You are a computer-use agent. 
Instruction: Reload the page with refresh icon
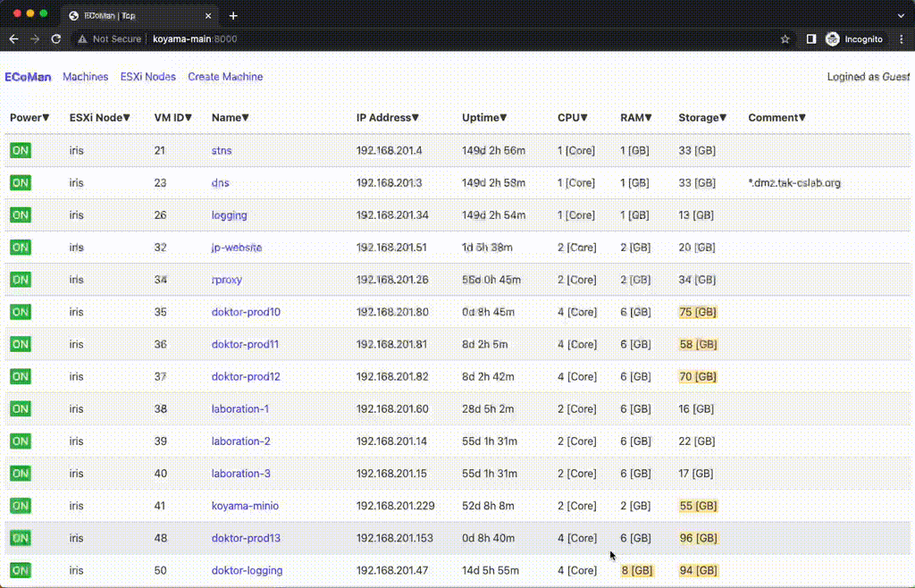click(56, 39)
